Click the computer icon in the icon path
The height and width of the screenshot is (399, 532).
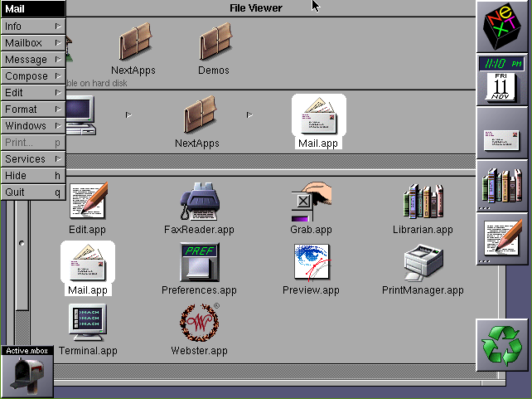tap(80, 115)
